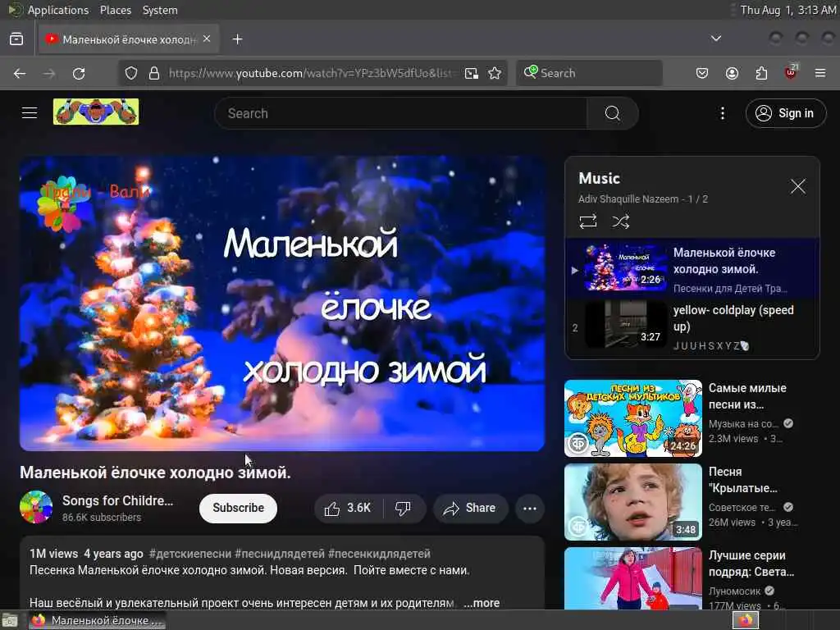This screenshot has width=840, height=630.
Task: Open the Places menu
Action: [116, 10]
